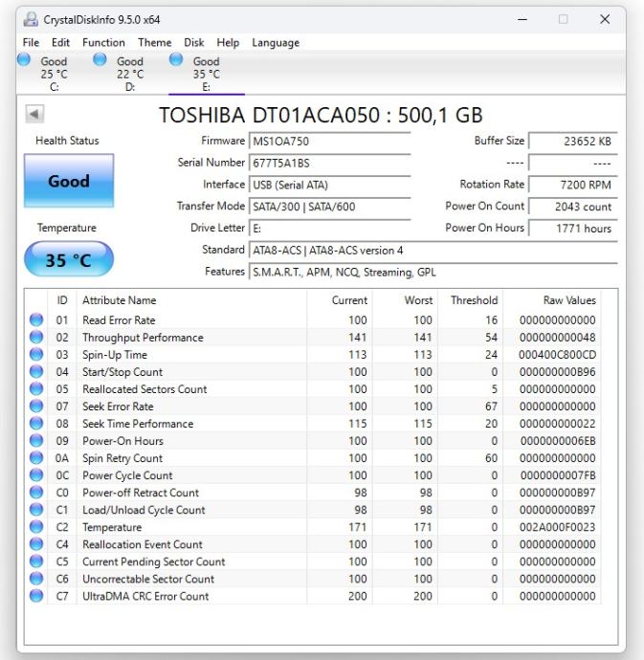
Task: Click status orb of Start/Stop Count row
Action: tap(36, 372)
